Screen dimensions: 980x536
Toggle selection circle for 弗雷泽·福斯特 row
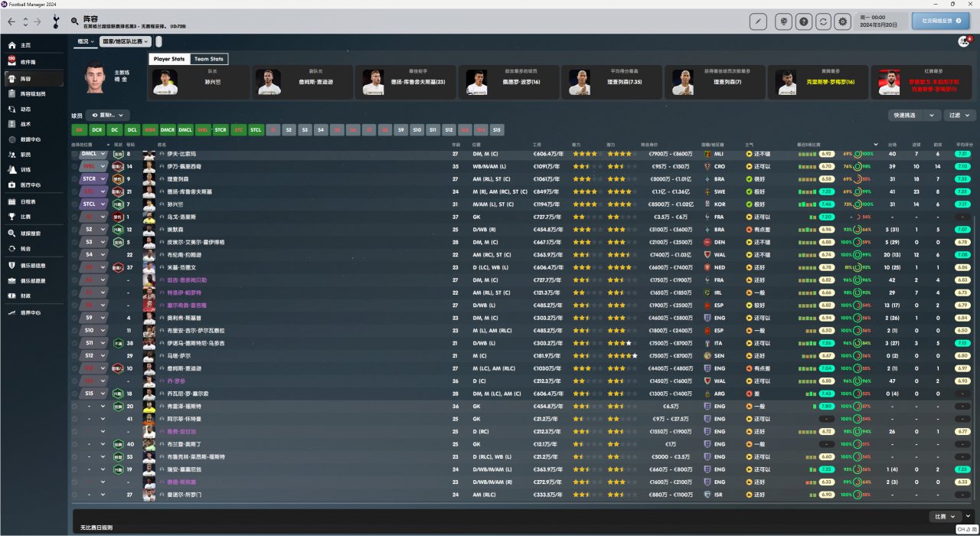75,407
